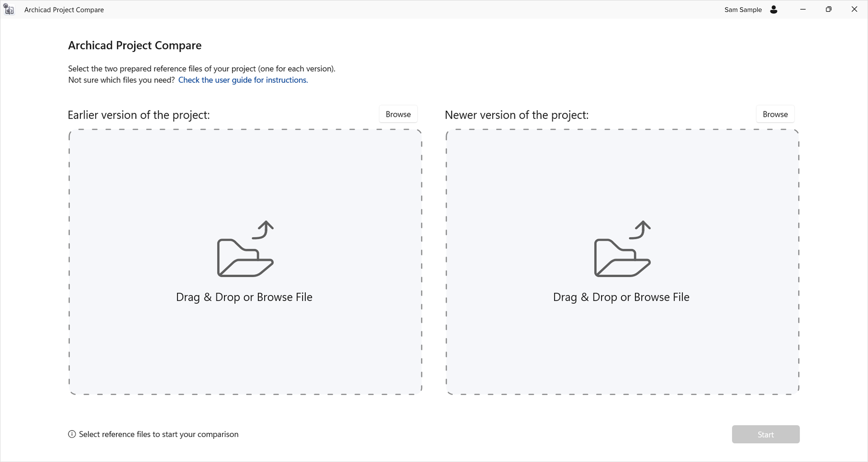The image size is (868, 462).
Task: Click the Sam Sample account name
Action: pyautogui.click(x=743, y=10)
